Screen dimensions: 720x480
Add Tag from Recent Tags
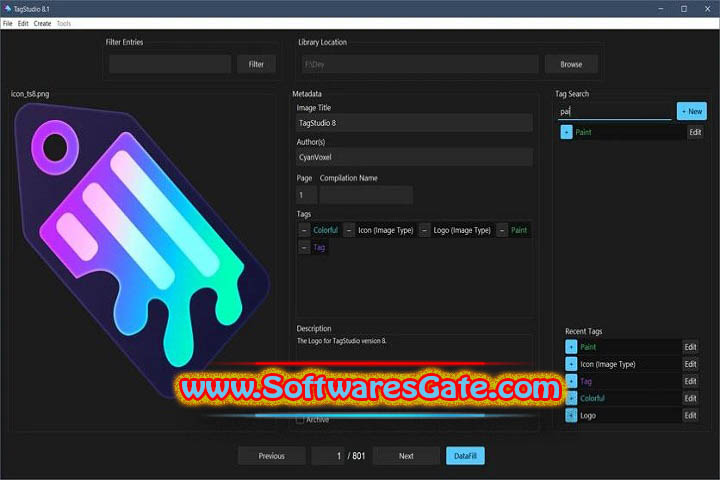[x=571, y=381]
